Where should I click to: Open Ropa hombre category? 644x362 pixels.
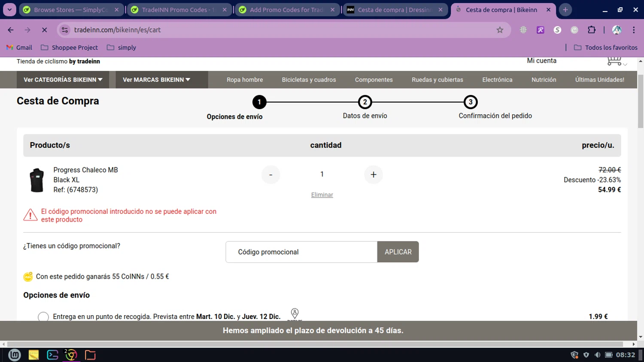point(245,79)
